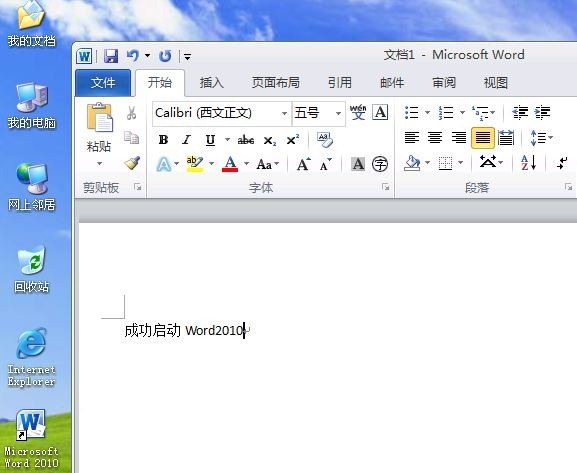
Task: Switch to the 邮件 Mailings tab
Action: (392, 82)
